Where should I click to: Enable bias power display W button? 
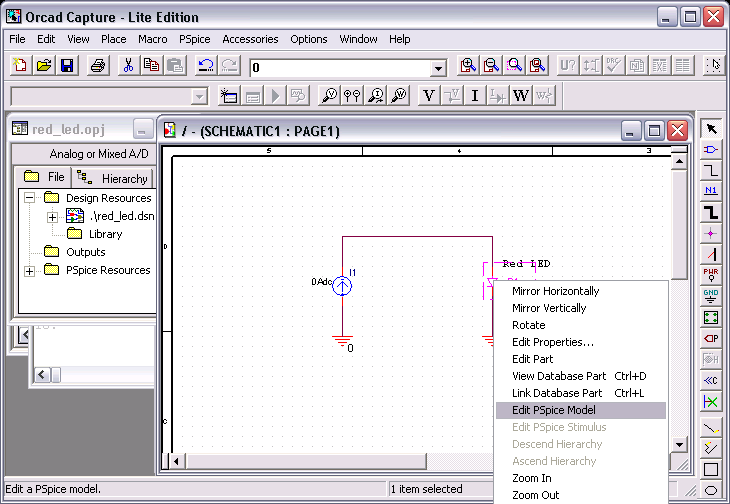pyautogui.click(x=520, y=96)
